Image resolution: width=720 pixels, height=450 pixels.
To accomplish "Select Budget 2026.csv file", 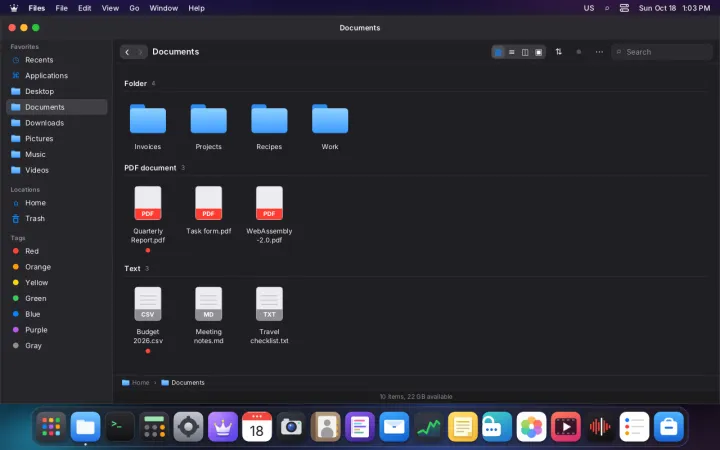I will click(x=148, y=318).
